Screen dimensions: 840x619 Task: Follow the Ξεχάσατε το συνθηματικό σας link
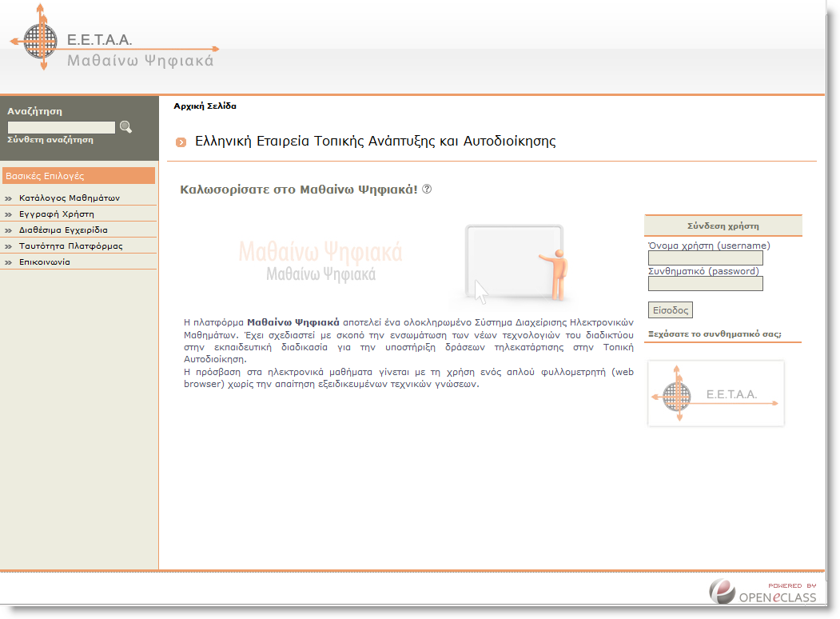click(x=715, y=333)
